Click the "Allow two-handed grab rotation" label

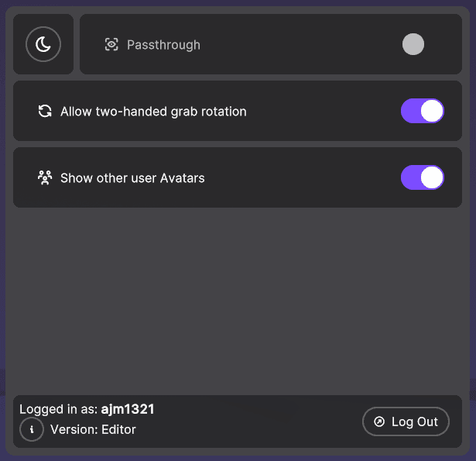(x=153, y=112)
